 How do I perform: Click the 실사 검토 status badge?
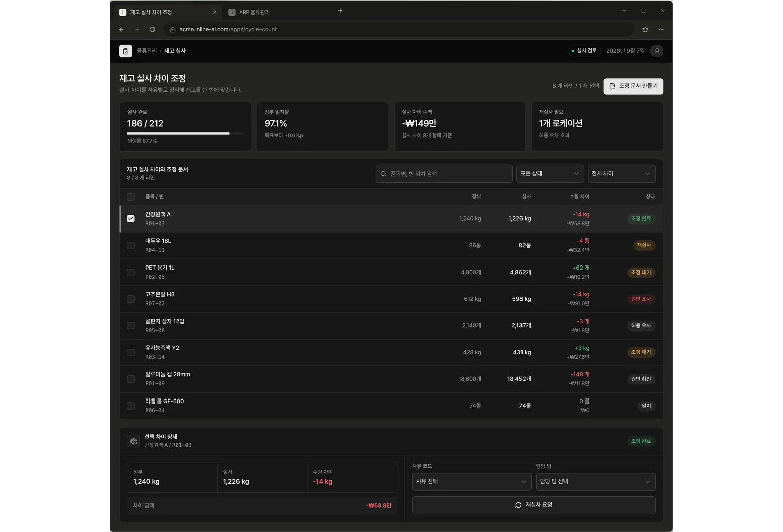[x=584, y=51]
